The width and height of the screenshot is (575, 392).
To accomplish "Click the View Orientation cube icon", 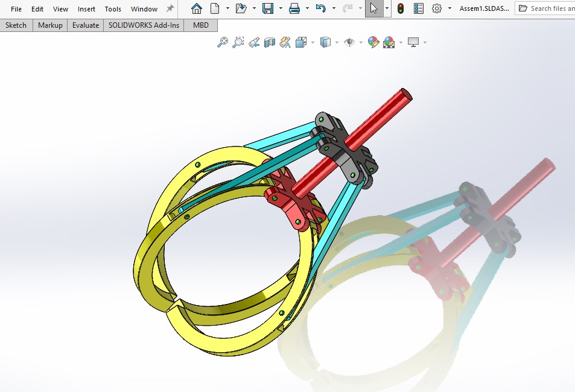I will [x=301, y=42].
